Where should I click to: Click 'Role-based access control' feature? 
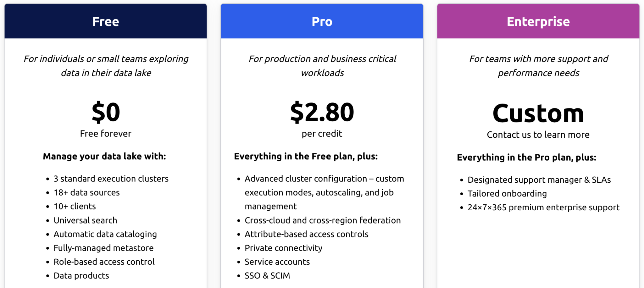click(x=104, y=262)
